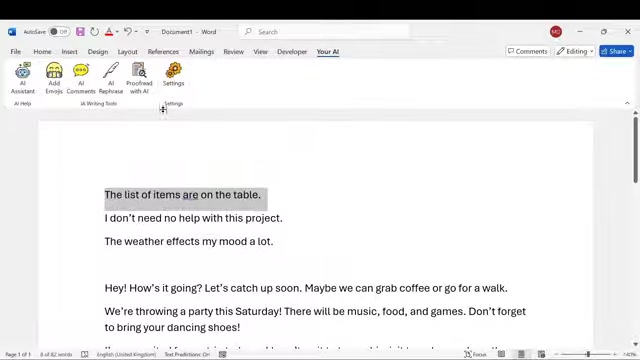This screenshot has height=360, width=640.
Task: Click in "Hey! How's it going?" paragraph
Action: (x=306, y=288)
